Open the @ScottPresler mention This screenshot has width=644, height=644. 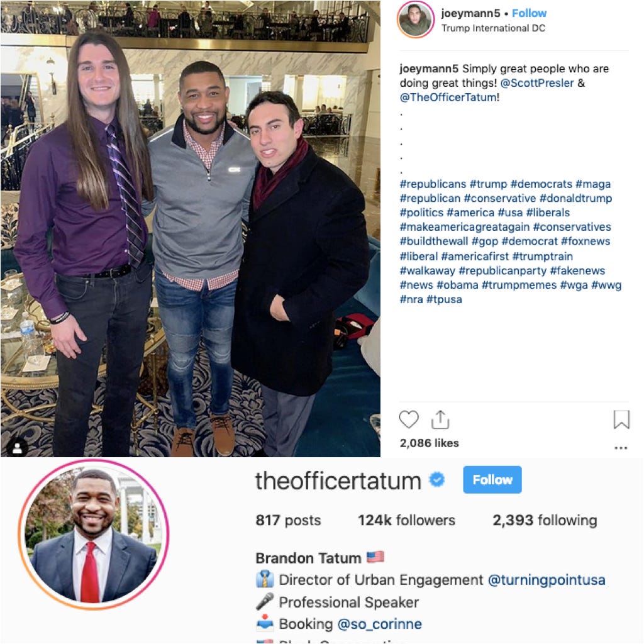537,83
